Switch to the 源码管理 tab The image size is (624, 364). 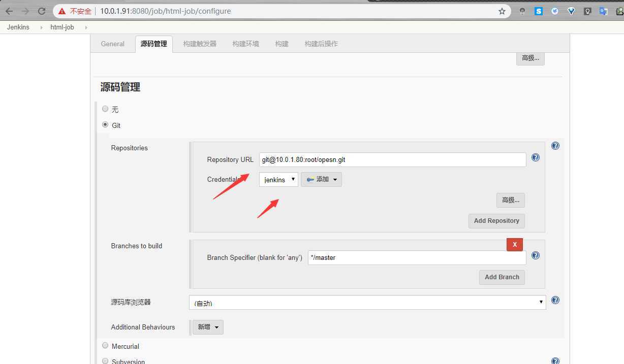click(154, 44)
